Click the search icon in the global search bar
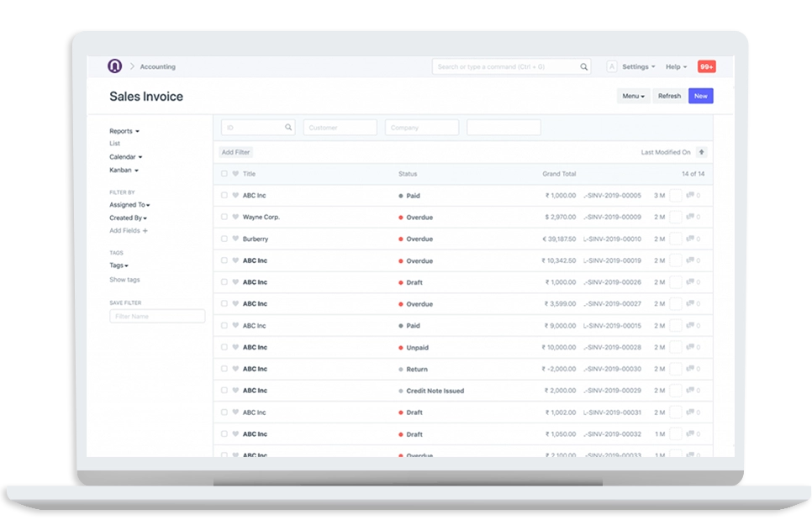812x520 pixels. [584, 66]
